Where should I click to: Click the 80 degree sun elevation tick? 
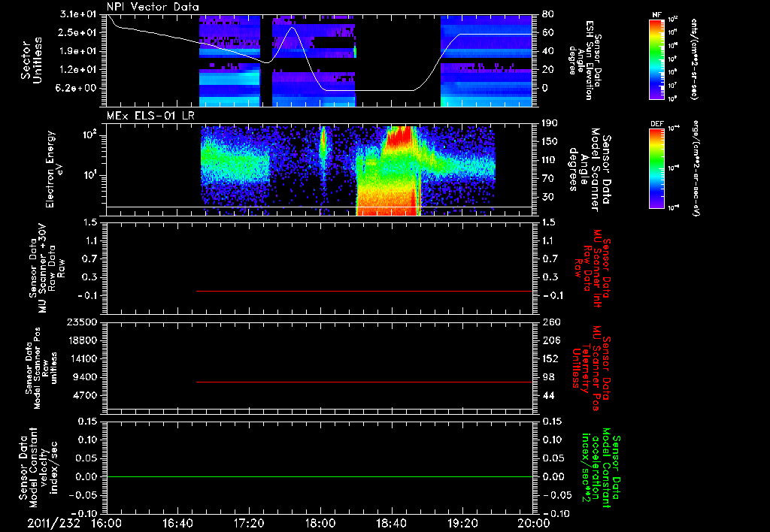tap(548, 14)
